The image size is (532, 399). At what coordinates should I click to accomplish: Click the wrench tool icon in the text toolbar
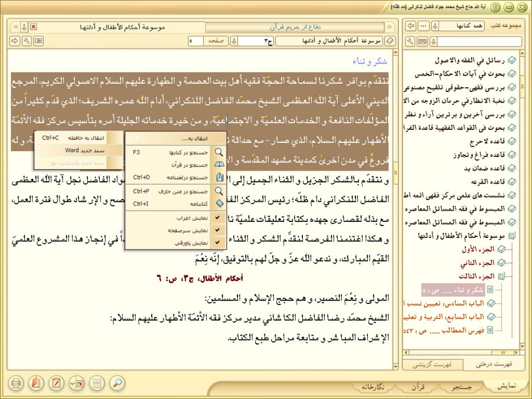click(x=27, y=41)
